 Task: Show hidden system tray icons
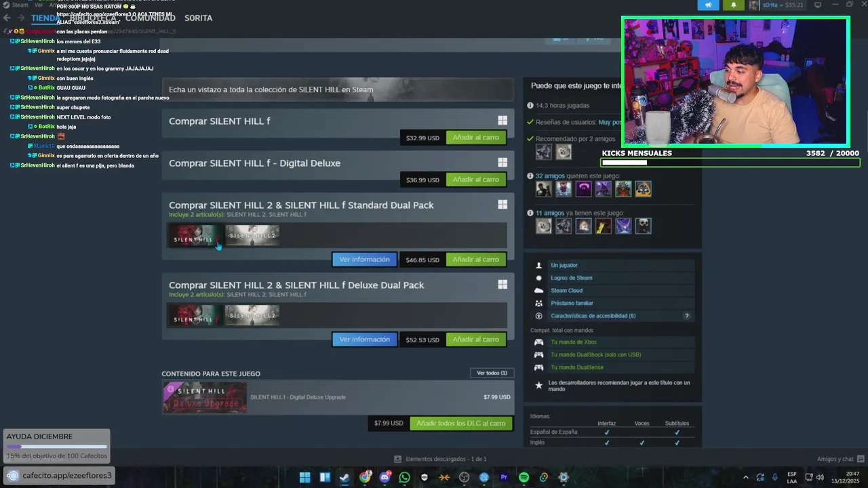pyautogui.click(x=746, y=477)
